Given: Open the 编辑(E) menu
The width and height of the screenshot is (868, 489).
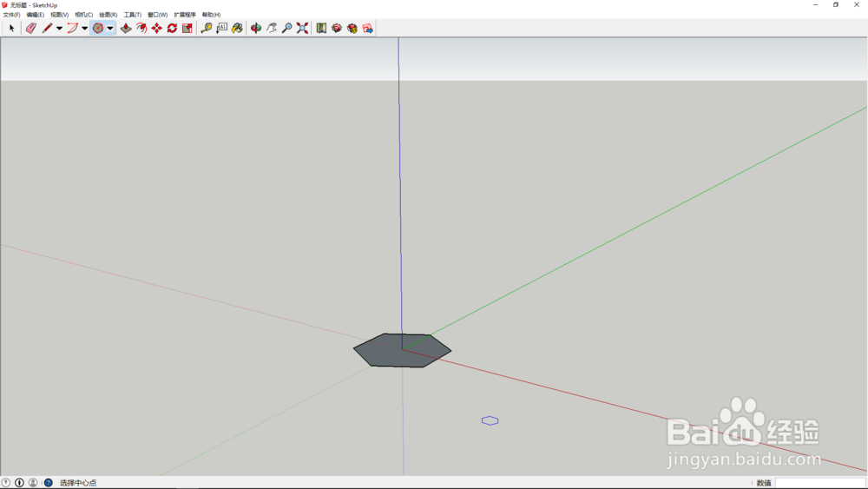Looking at the screenshot, I should pyautogui.click(x=36, y=15).
